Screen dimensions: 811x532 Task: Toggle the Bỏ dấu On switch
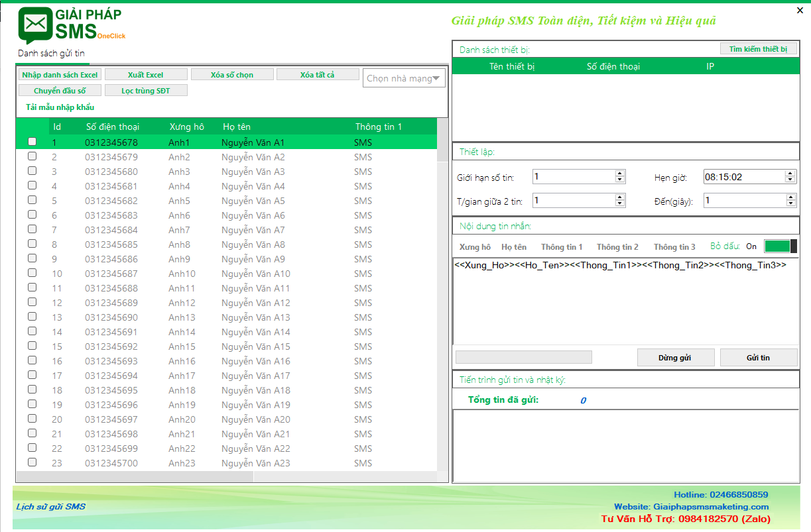(x=780, y=246)
